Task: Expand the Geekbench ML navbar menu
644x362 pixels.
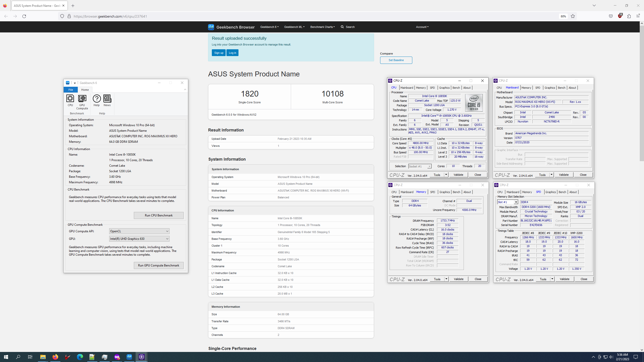Action: 294,27
